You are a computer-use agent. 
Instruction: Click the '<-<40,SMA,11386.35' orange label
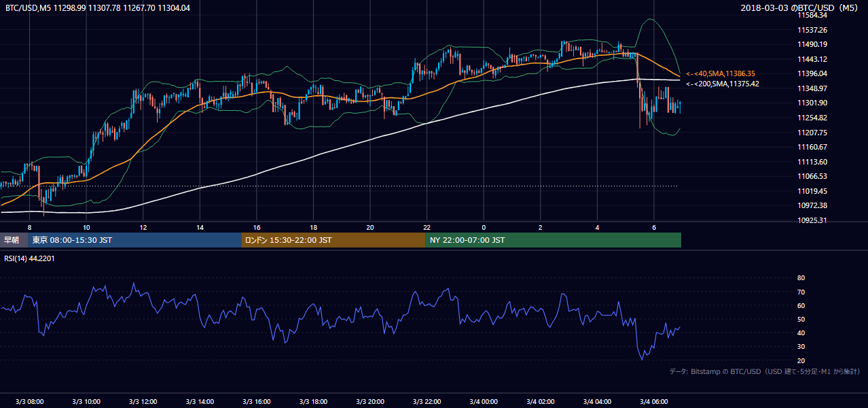(721, 73)
